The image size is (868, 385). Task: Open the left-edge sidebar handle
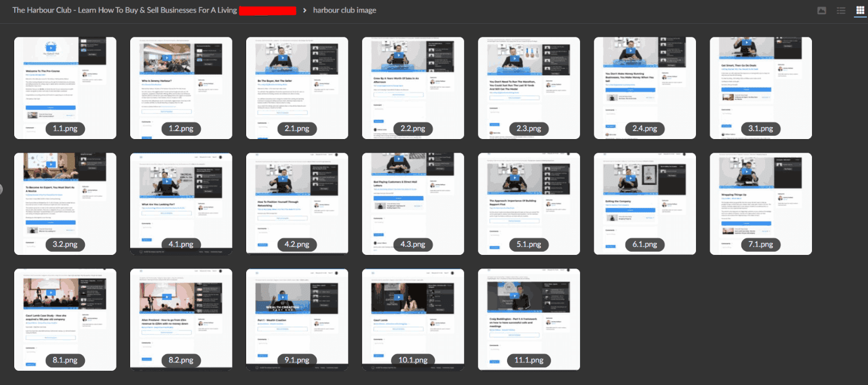pos(1,189)
